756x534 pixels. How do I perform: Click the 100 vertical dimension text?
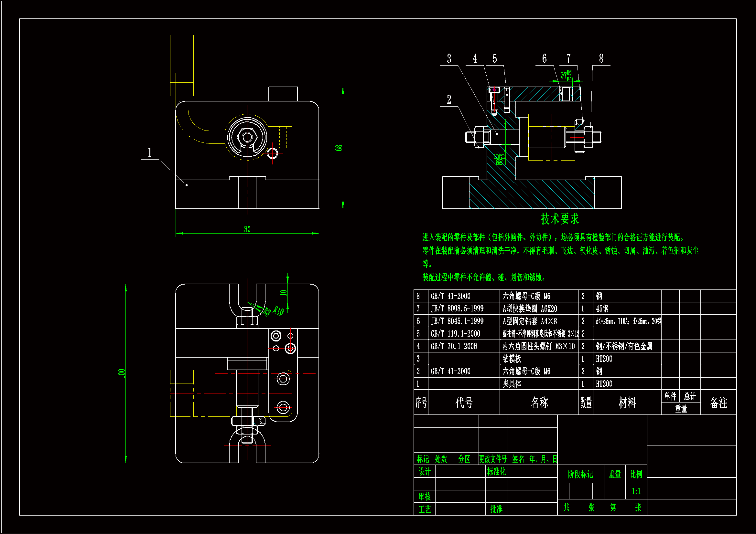tap(122, 373)
